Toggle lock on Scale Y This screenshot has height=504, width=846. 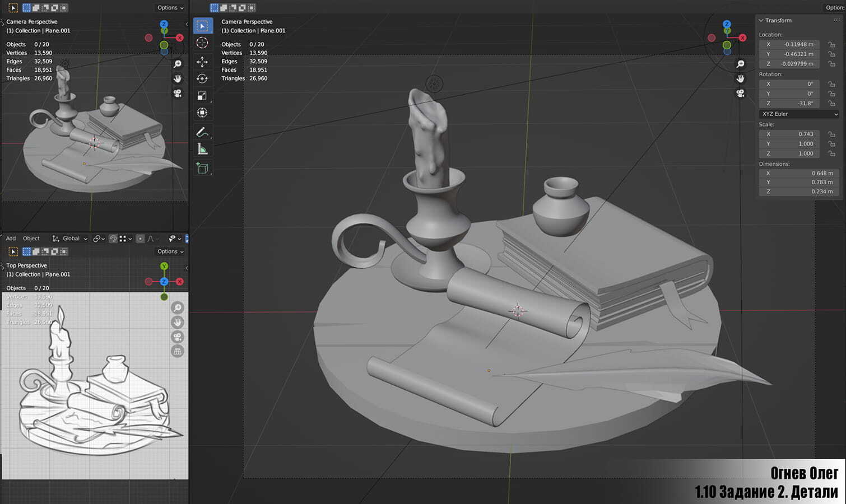(x=832, y=144)
